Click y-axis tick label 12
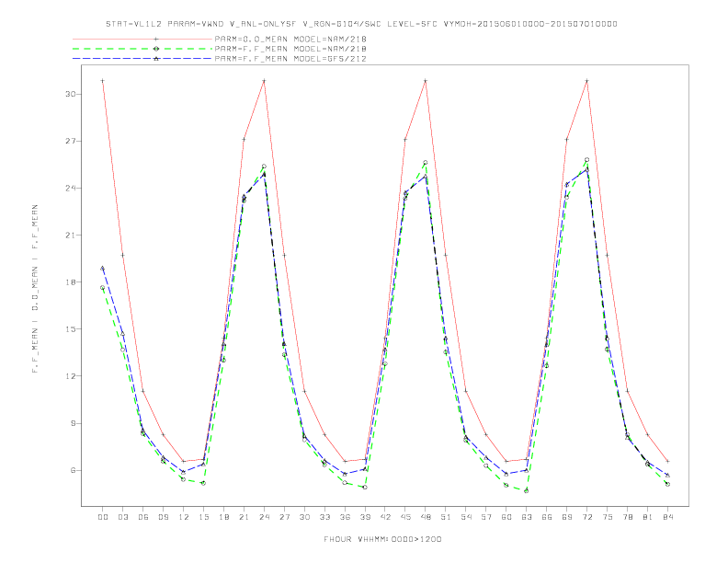Viewport: 728px width, 563px height. click(70, 376)
